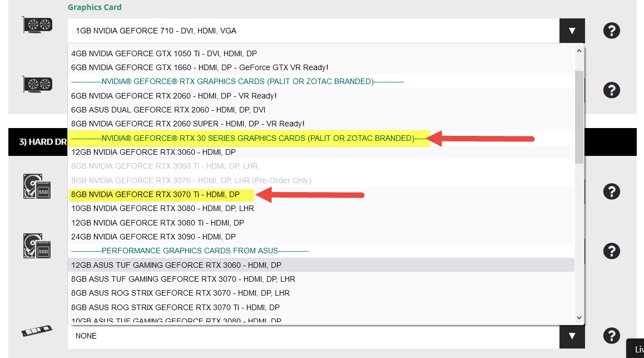Select 8GB GeForce RTX 2060 SUPER option
Image resolution: width=644 pixels, height=358 pixels.
pyautogui.click(x=321, y=124)
